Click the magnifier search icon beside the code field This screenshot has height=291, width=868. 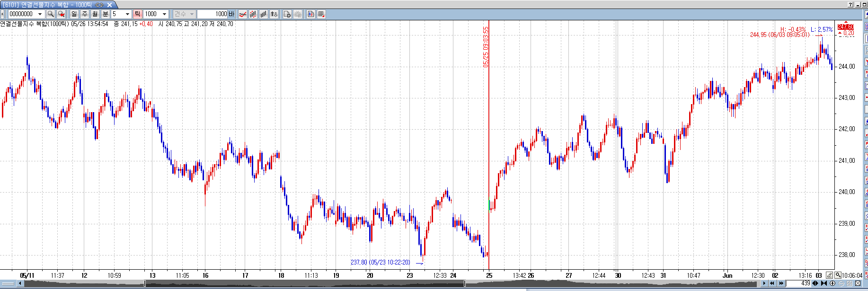point(51,14)
